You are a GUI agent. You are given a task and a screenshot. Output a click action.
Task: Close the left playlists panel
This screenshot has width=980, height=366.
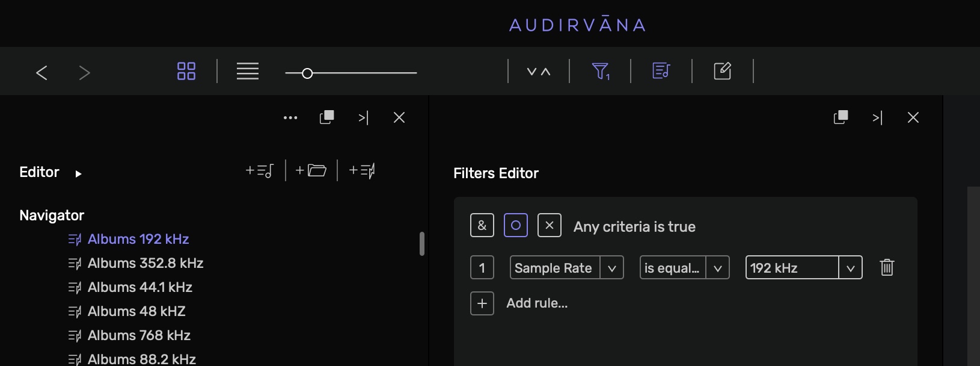click(x=399, y=117)
